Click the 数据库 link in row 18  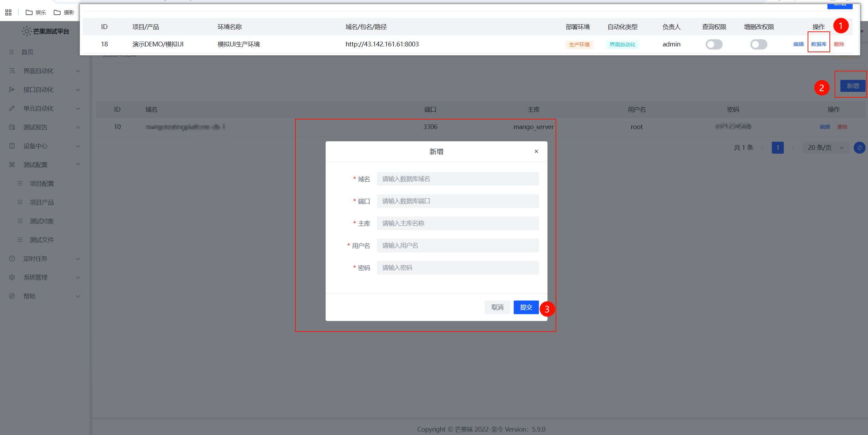coord(819,44)
